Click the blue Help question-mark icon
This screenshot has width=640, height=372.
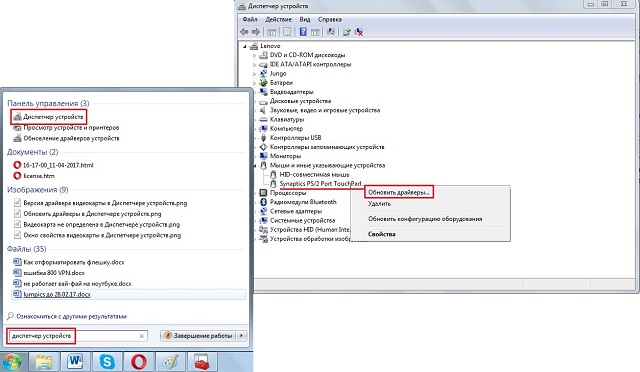[x=303, y=32]
